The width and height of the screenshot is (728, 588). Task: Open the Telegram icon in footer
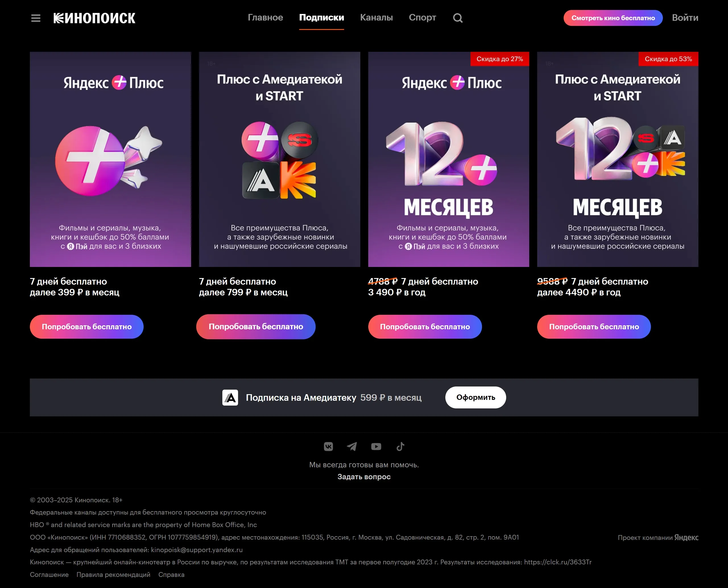click(x=352, y=447)
